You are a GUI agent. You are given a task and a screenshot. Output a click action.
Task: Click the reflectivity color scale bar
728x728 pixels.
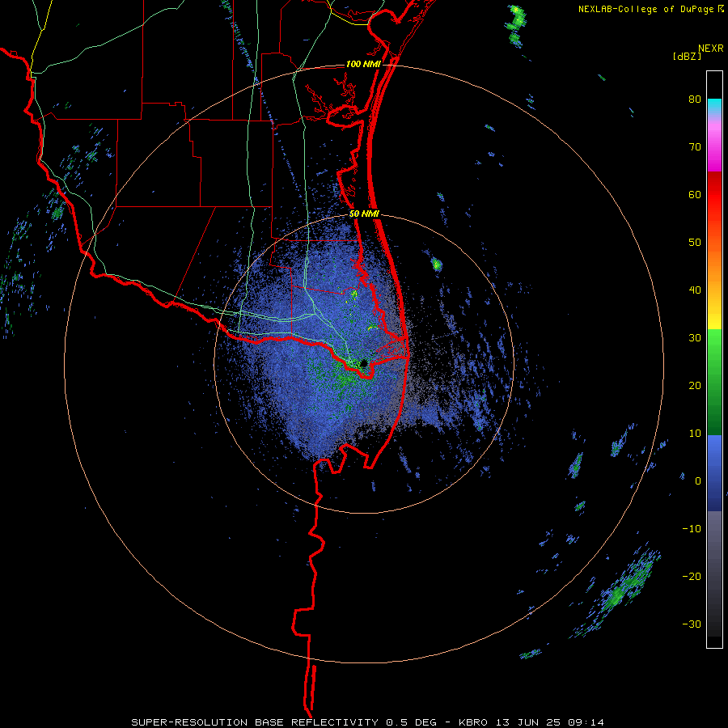(714, 359)
